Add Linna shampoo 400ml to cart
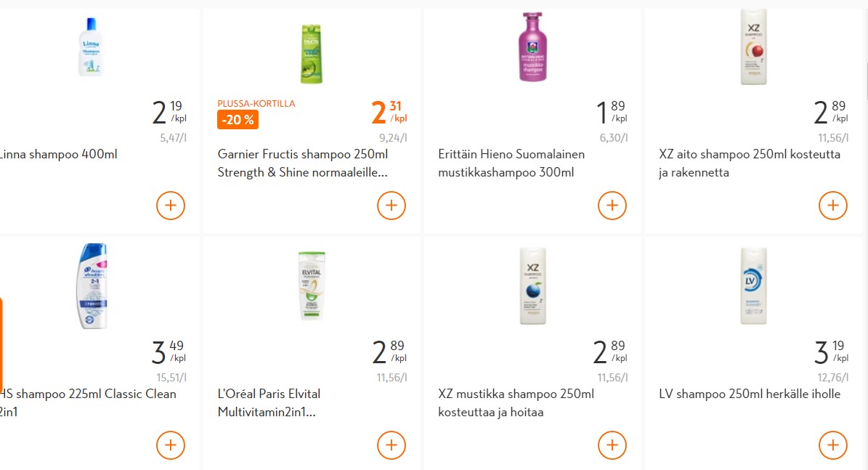The height and width of the screenshot is (470, 868). pyautogui.click(x=171, y=206)
